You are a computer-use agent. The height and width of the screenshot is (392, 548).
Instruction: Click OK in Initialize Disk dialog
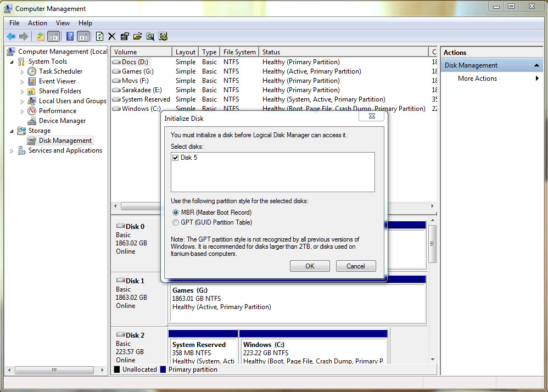tap(310, 266)
